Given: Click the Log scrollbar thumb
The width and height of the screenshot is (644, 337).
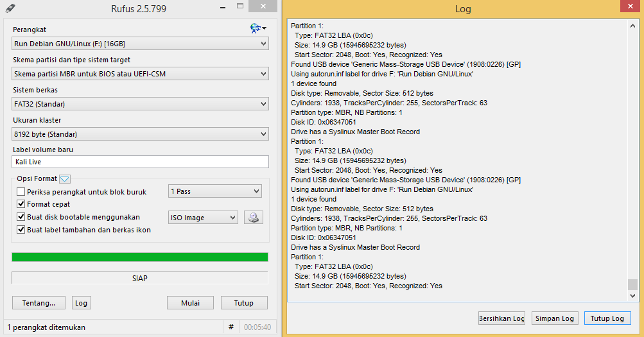Looking at the screenshot, I should (632, 284).
